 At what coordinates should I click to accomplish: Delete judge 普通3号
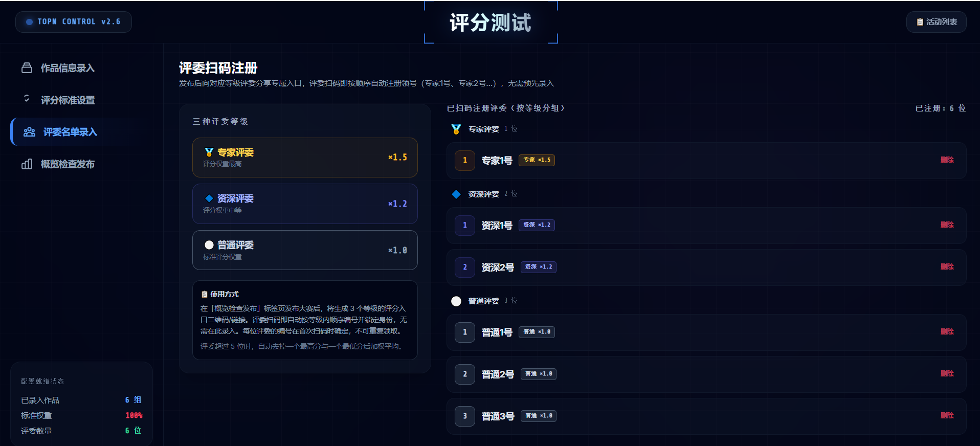pyautogui.click(x=947, y=416)
